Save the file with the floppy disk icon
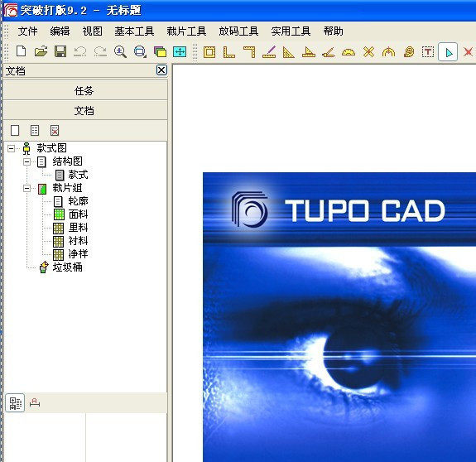 [x=60, y=51]
